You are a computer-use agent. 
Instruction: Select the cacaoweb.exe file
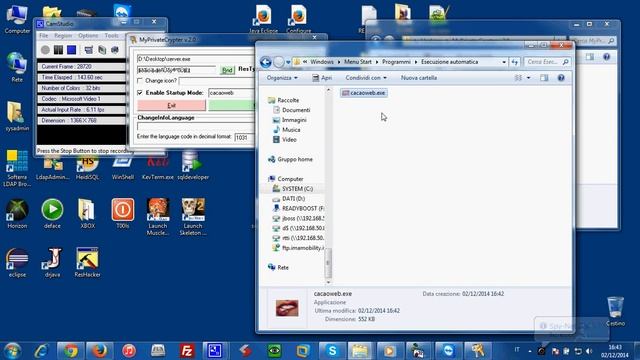pos(364,93)
